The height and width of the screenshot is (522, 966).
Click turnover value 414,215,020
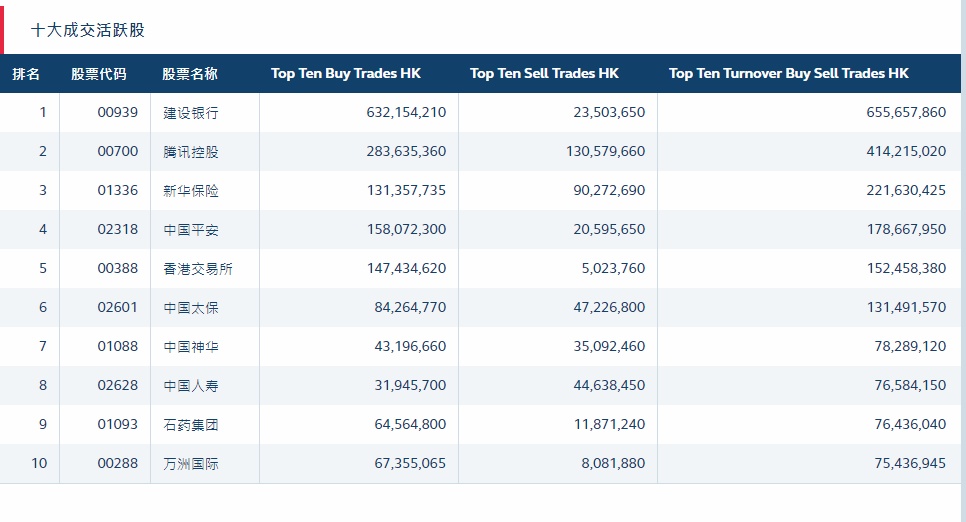tap(906, 152)
